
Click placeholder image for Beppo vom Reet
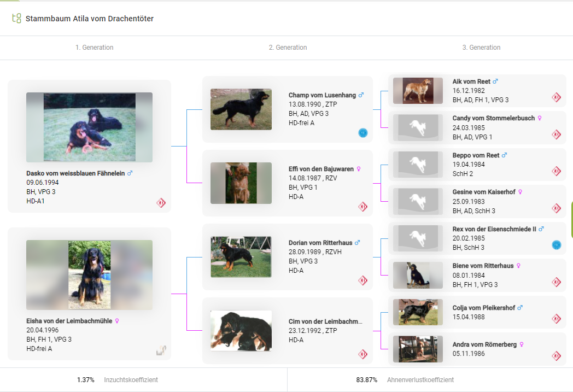(x=418, y=165)
